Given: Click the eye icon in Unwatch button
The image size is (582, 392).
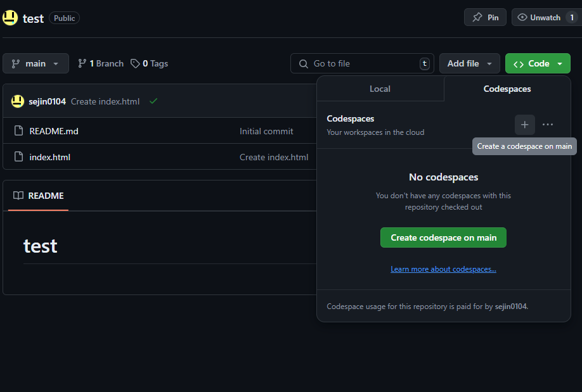Looking at the screenshot, I should [x=522, y=18].
